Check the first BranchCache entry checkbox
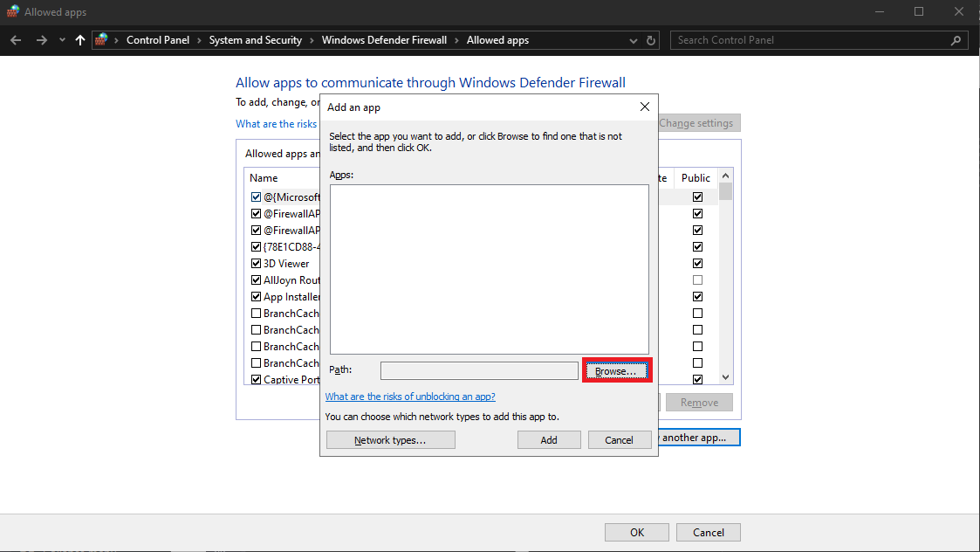 click(256, 313)
